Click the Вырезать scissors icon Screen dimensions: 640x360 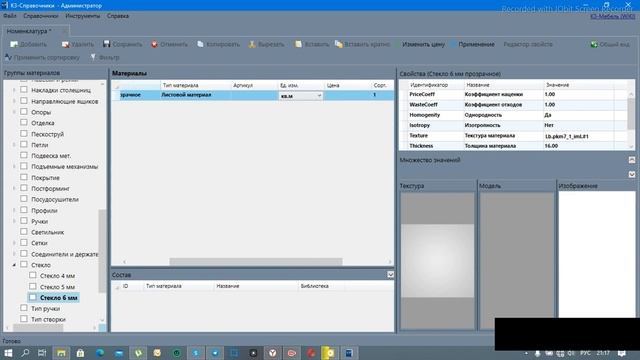(x=252, y=44)
